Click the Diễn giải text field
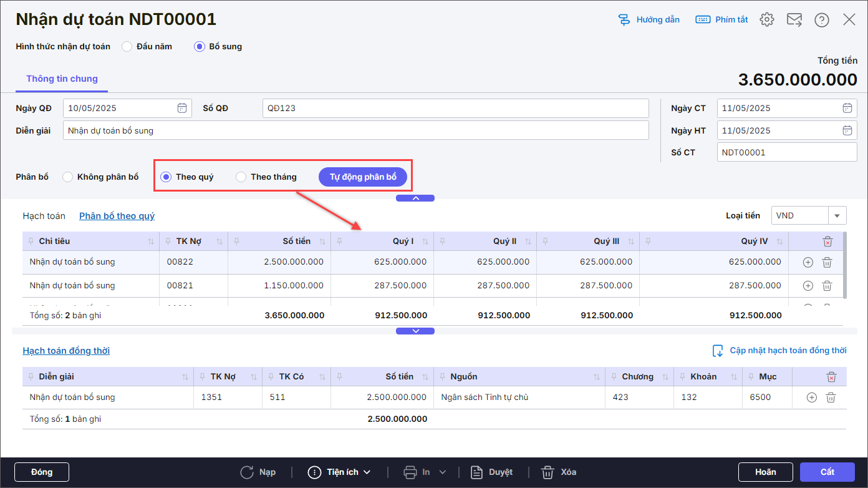The image size is (868, 488). pyautogui.click(x=355, y=130)
